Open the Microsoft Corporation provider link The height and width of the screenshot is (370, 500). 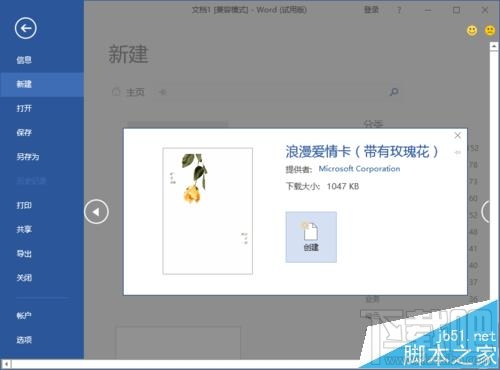coord(359,169)
